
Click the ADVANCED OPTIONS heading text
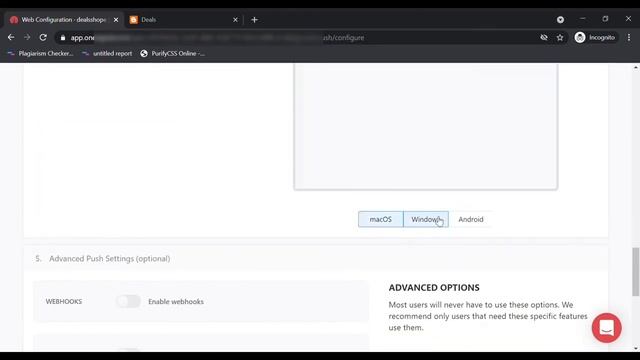click(434, 288)
